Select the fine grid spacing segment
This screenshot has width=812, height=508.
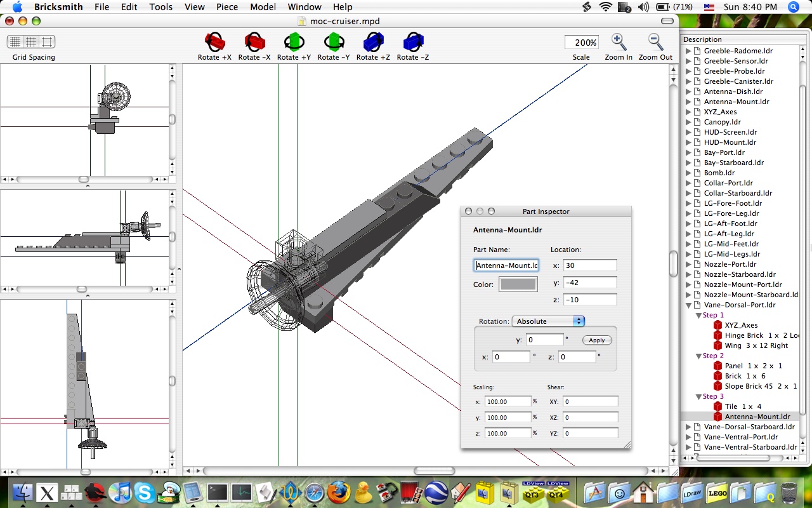(16, 42)
